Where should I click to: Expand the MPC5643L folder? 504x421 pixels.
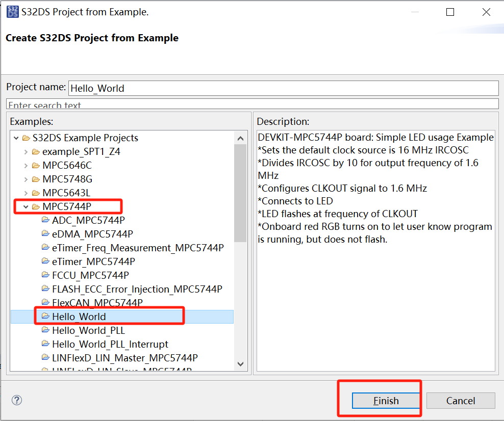[26, 193]
